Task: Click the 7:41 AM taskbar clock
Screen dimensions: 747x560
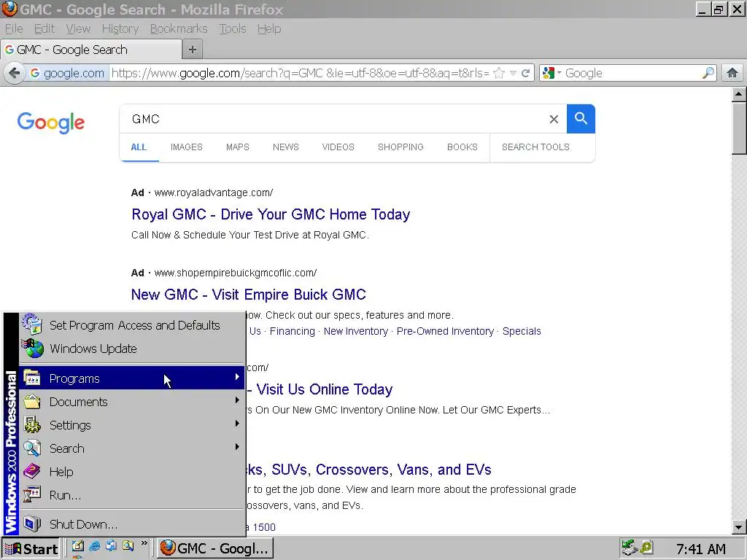Action: pyautogui.click(x=701, y=548)
